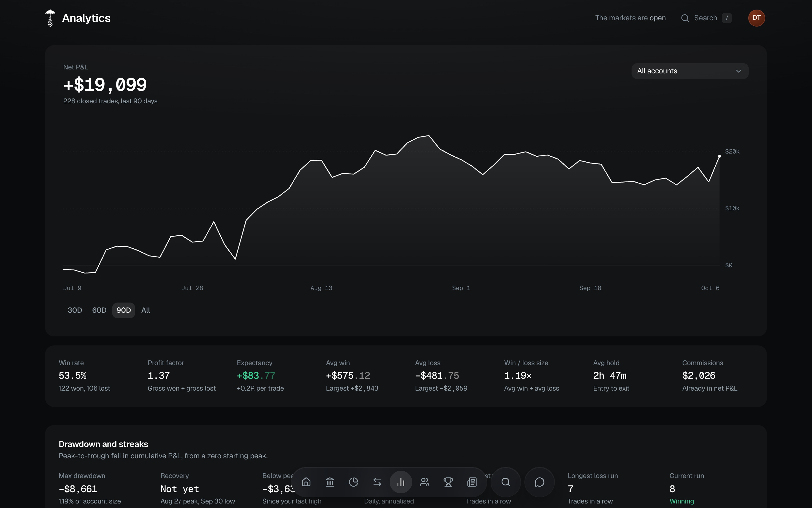Click the longest loss run value 7
The image size is (812, 508).
coord(570,489)
